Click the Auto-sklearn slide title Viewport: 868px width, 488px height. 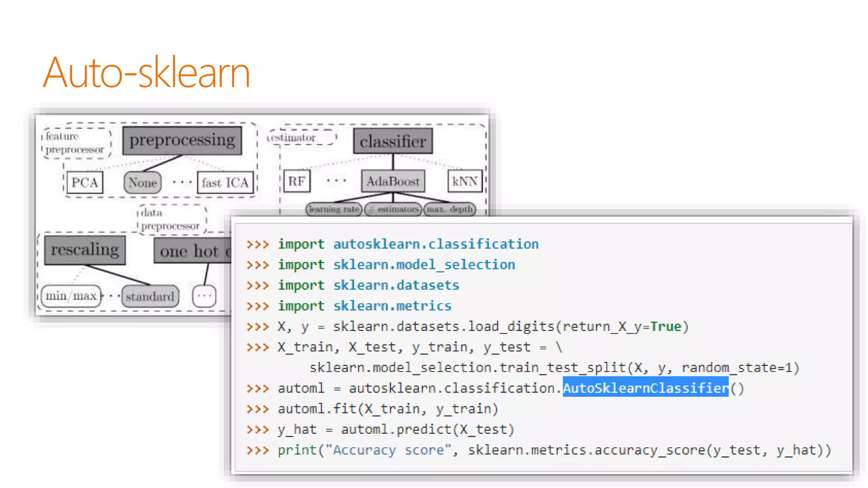146,73
